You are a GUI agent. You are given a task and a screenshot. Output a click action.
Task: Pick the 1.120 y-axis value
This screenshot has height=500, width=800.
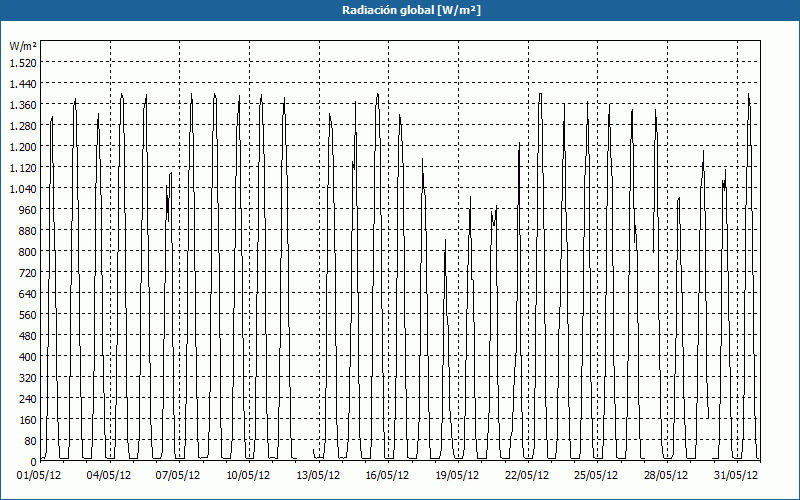pos(23,168)
